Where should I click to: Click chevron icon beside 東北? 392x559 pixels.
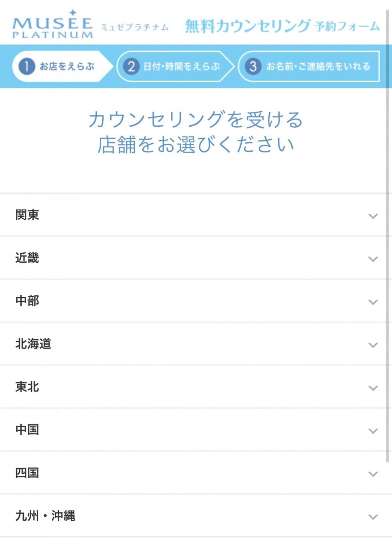click(x=373, y=388)
